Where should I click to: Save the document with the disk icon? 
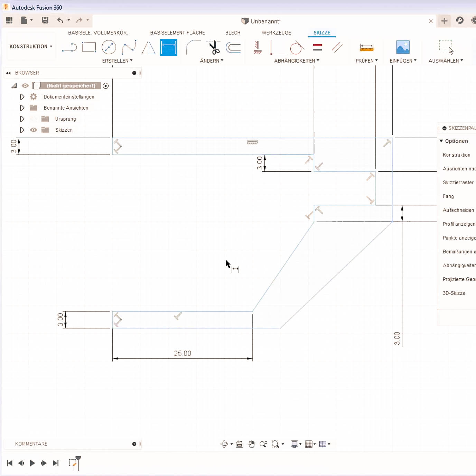tap(45, 20)
